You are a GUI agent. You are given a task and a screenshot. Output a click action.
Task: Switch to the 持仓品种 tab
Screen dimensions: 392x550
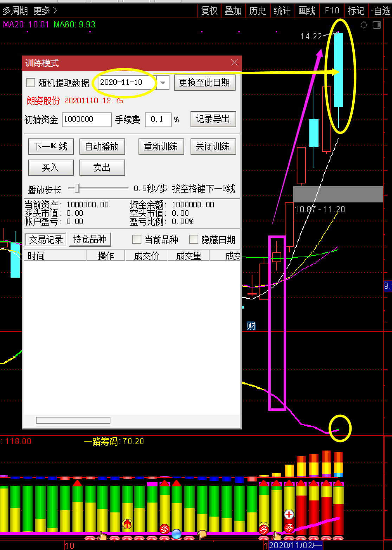90,239
